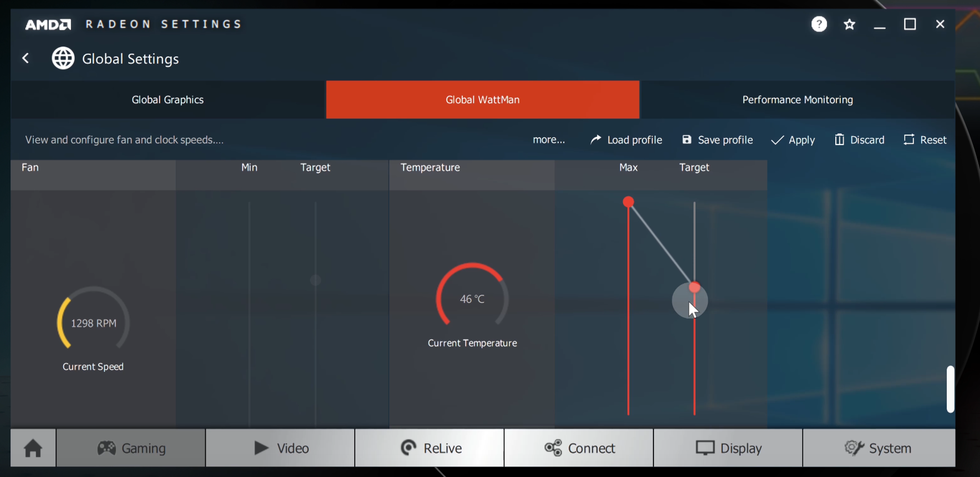Click the Current Temperature label

[x=472, y=343]
